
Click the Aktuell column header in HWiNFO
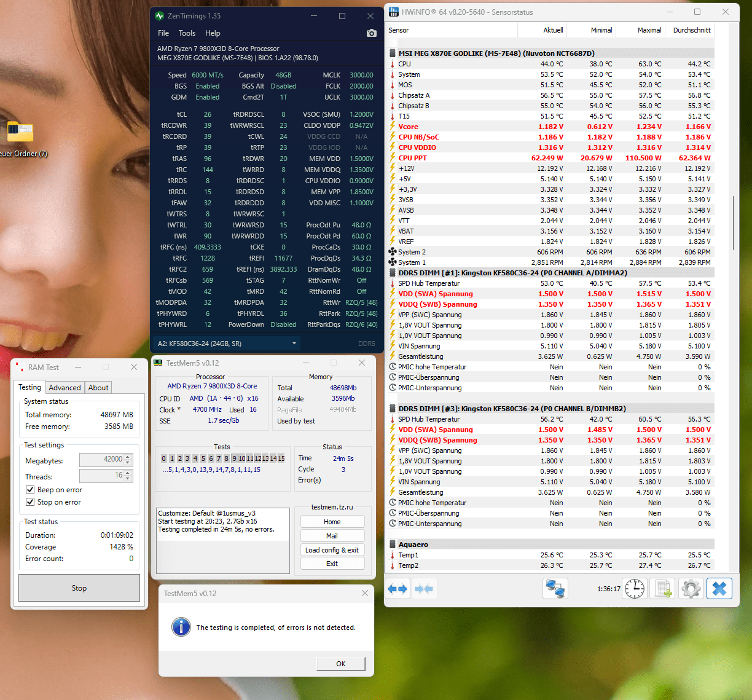click(x=542, y=30)
